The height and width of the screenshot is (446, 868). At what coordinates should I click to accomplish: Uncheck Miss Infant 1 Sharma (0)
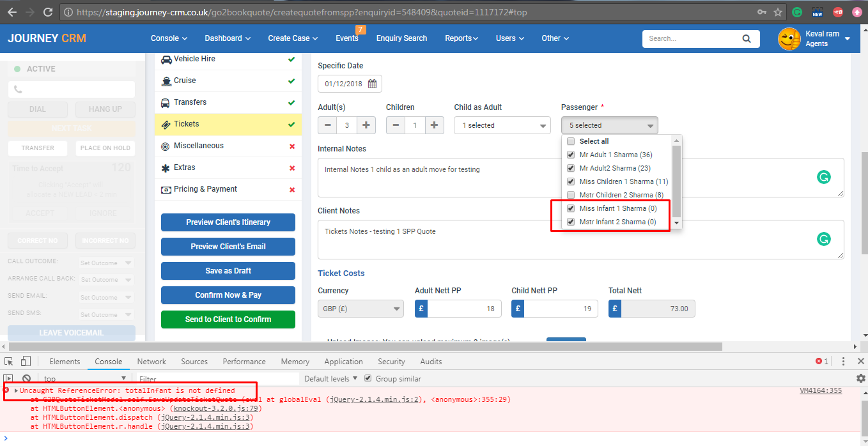(x=571, y=208)
